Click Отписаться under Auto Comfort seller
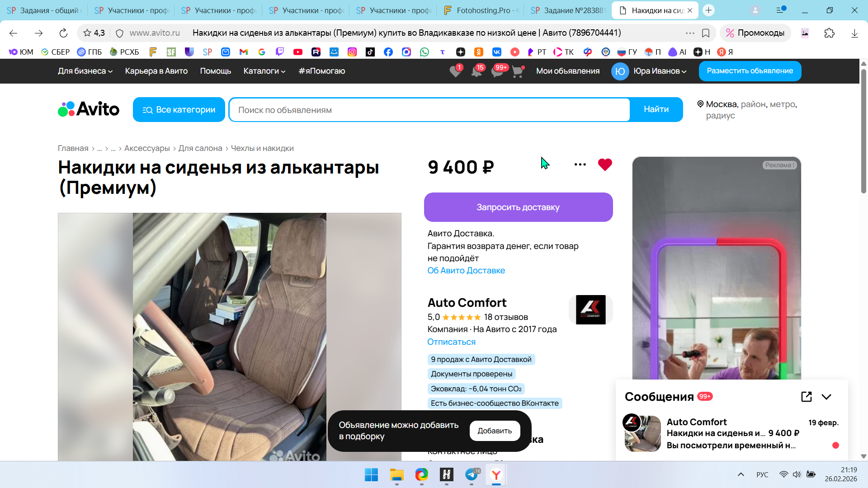 click(451, 342)
